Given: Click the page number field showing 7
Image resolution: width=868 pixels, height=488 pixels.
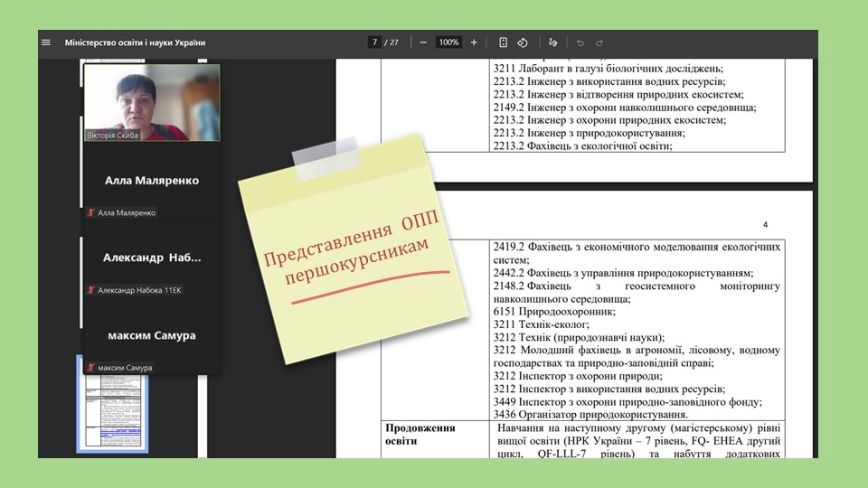Looking at the screenshot, I should pos(374,42).
